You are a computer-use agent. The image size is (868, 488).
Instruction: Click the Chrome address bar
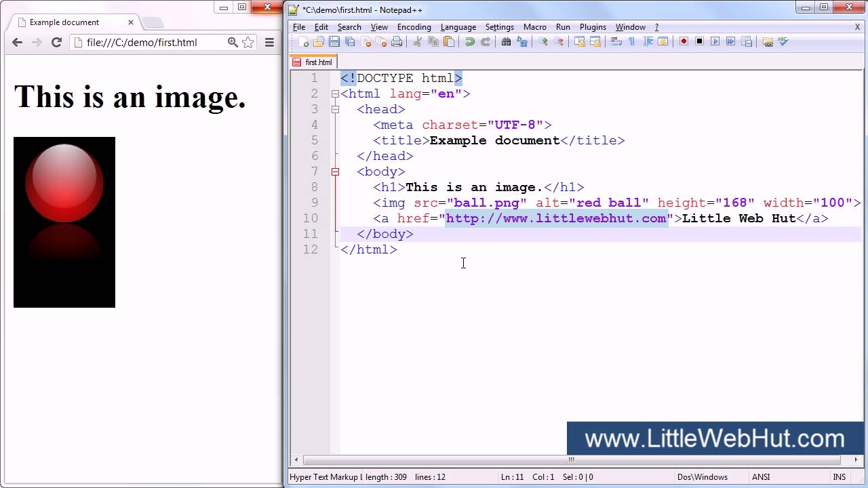coord(149,42)
